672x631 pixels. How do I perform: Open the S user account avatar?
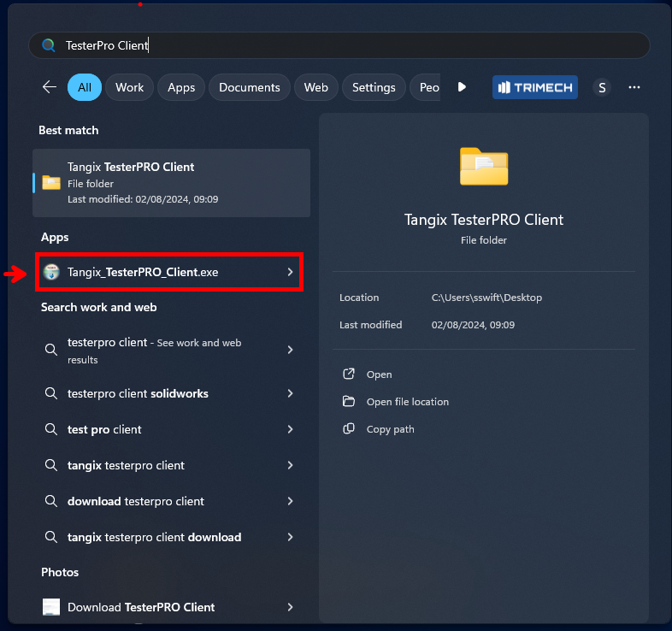(602, 87)
